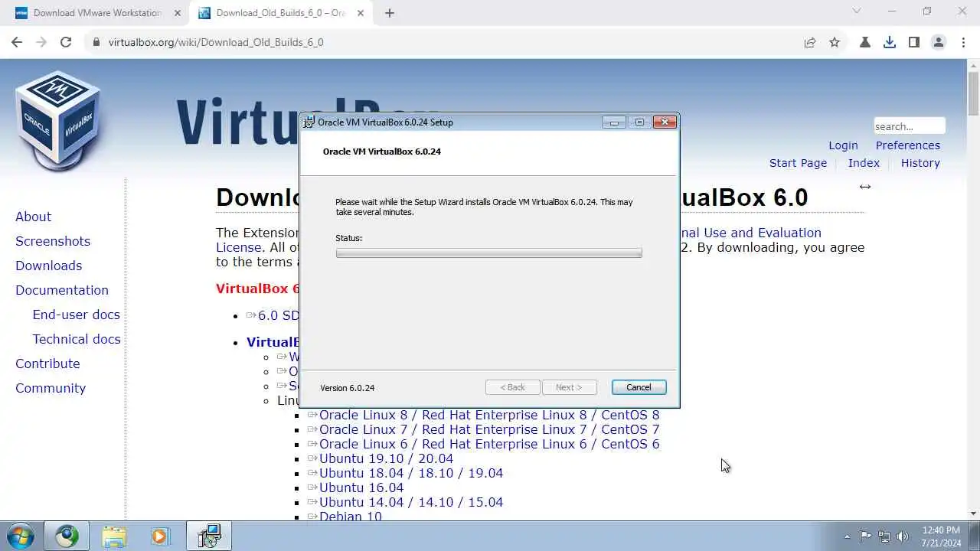
Task: Open Chrome from the taskbar
Action: tap(67, 536)
